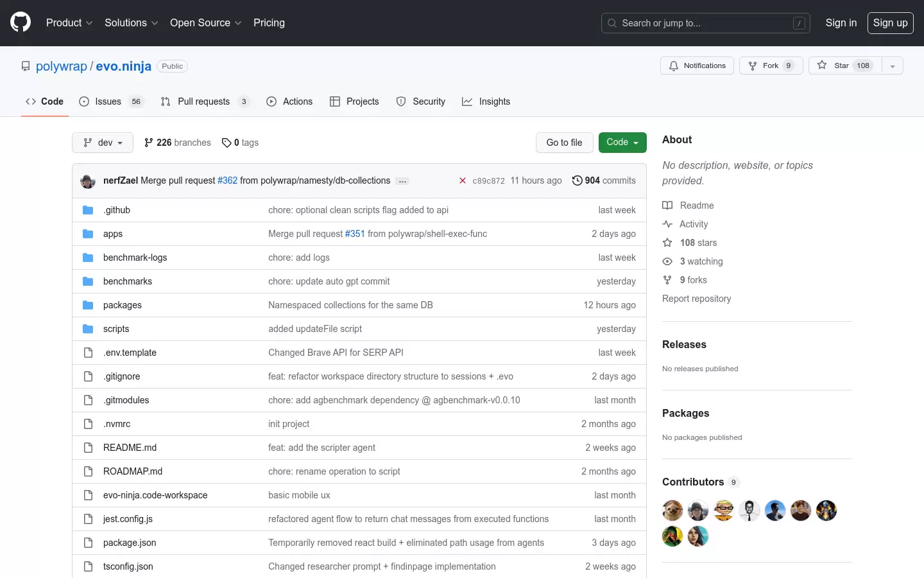Click the Star icon button
This screenshot has height=578, width=924.
[x=822, y=65]
